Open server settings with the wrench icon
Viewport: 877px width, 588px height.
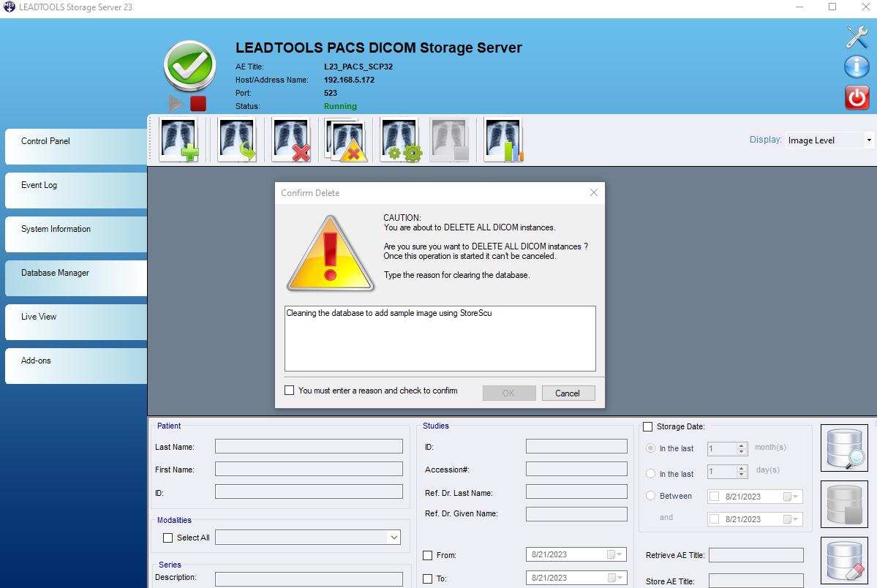pyautogui.click(x=856, y=37)
